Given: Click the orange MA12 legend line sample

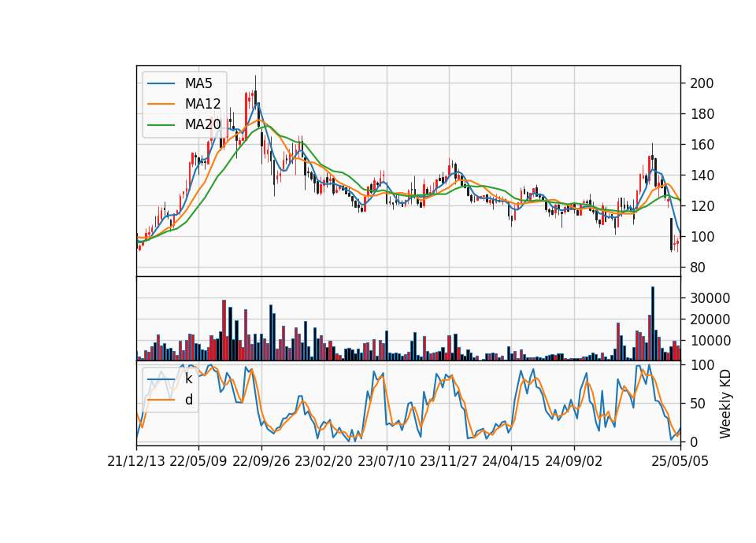Looking at the screenshot, I should click(x=161, y=104).
